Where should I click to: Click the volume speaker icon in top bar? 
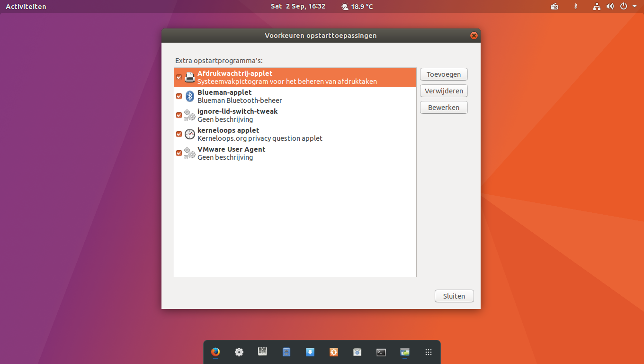(x=610, y=7)
